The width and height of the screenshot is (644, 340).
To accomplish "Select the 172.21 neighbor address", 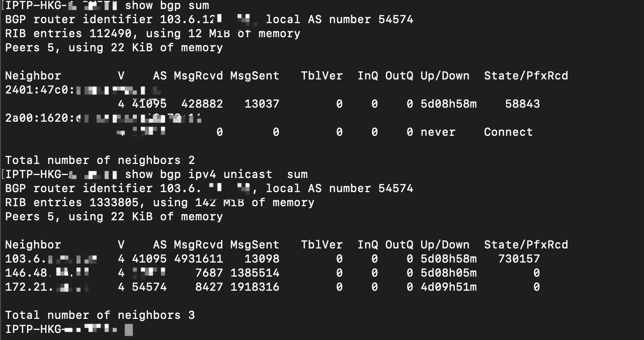I will click(x=47, y=287).
